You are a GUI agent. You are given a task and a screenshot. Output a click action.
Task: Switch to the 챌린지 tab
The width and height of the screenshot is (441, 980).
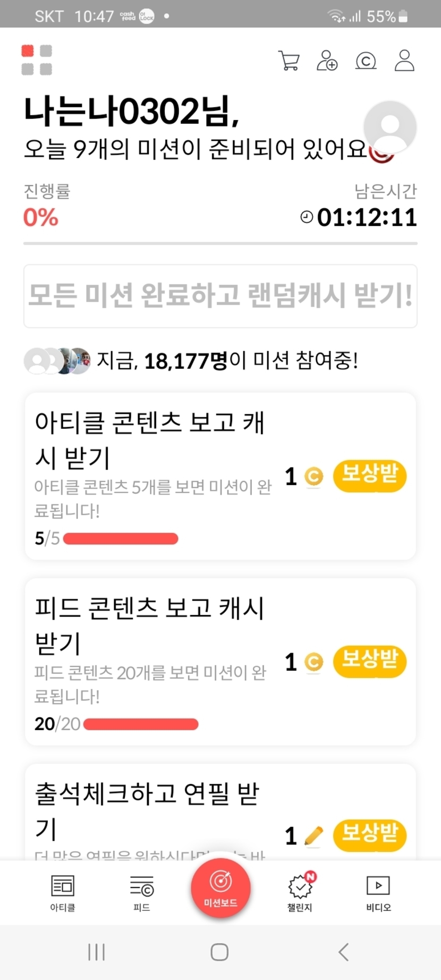(300, 893)
